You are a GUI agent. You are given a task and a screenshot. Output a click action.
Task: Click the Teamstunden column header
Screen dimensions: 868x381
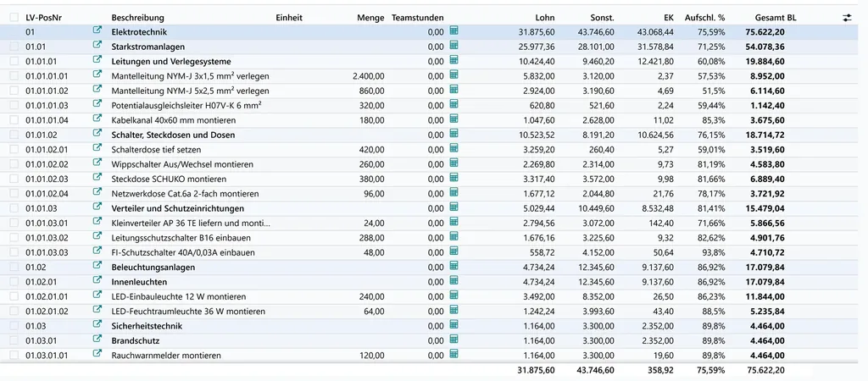click(417, 18)
